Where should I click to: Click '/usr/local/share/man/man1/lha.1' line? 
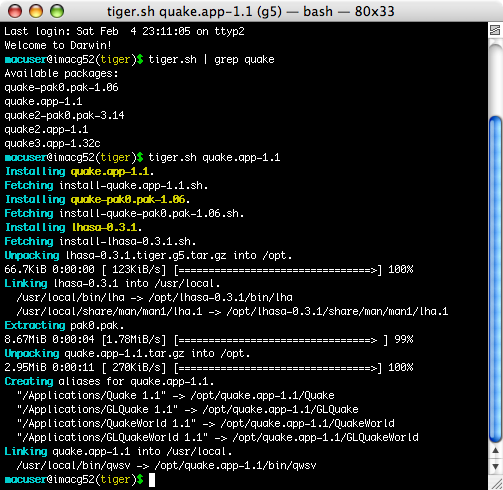(x=232, y=311)
